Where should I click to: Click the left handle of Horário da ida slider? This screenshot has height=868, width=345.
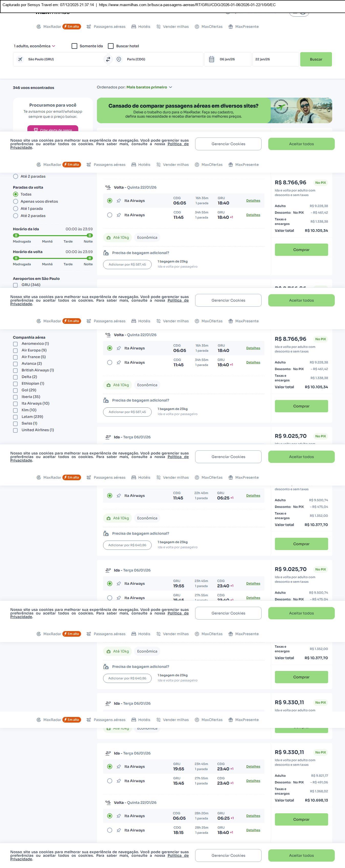pos(16,236)
